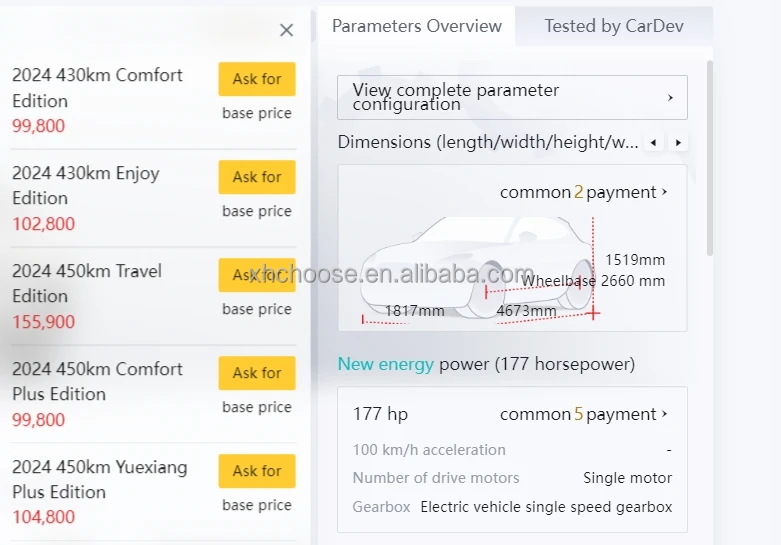Expand common 5 payment in power card
Image resolution: width=781 pixels, height=545 pixels.
pos(583,414)
